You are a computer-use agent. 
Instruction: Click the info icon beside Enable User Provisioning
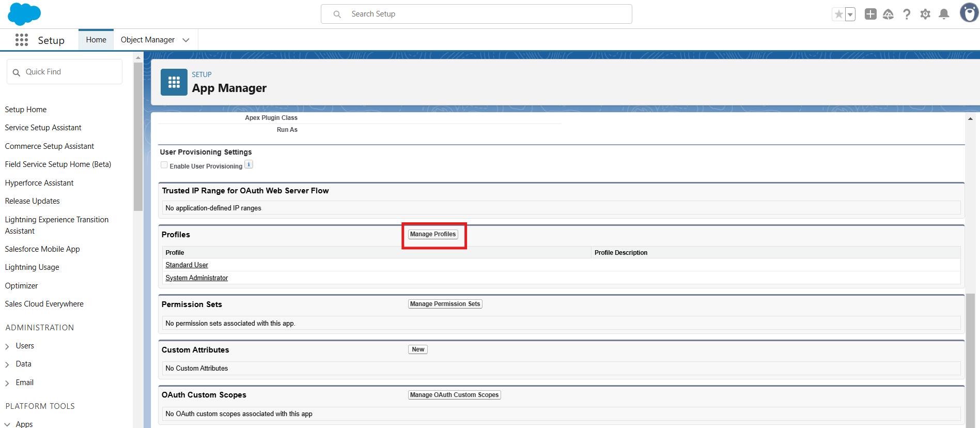pos(248,165)
